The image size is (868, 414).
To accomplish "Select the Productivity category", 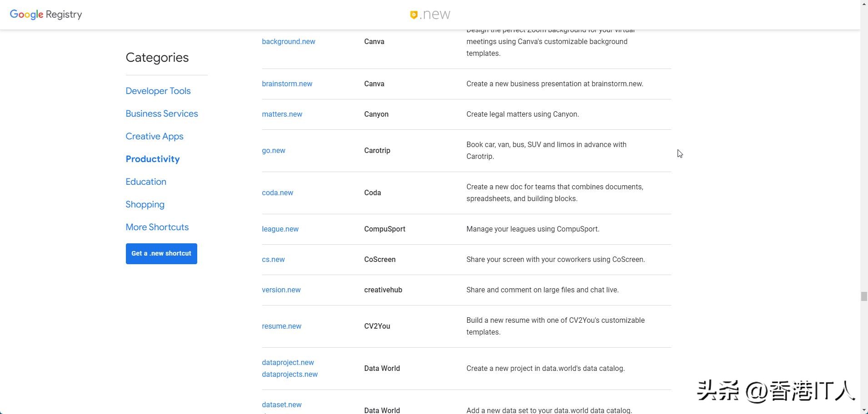I will coord(153,159).
